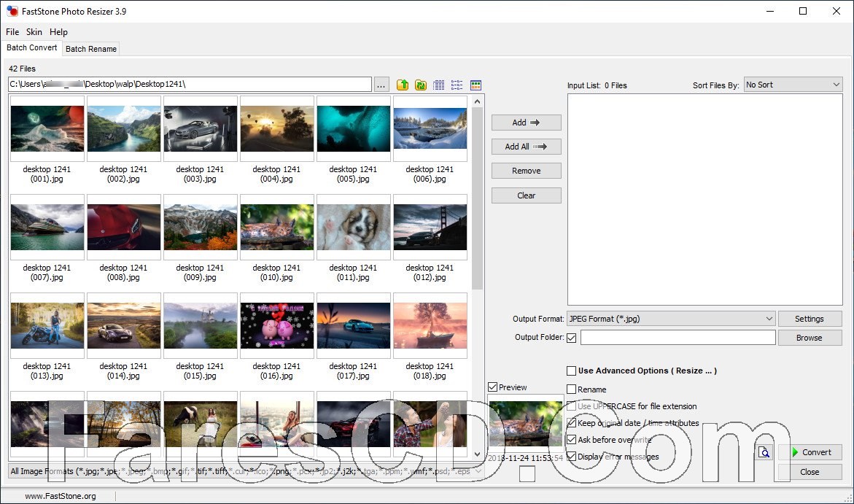The image size is (854, 504).
Task: Click the www.FastStone.org status bar link
Action: [61, 496]
